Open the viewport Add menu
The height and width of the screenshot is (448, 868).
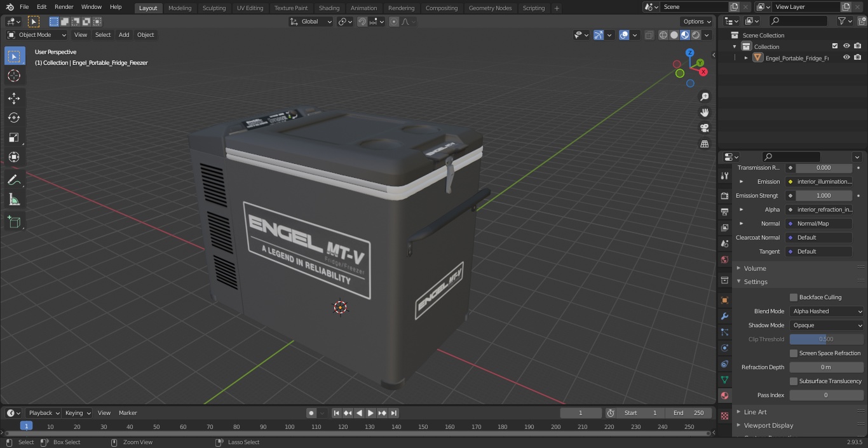124,35
